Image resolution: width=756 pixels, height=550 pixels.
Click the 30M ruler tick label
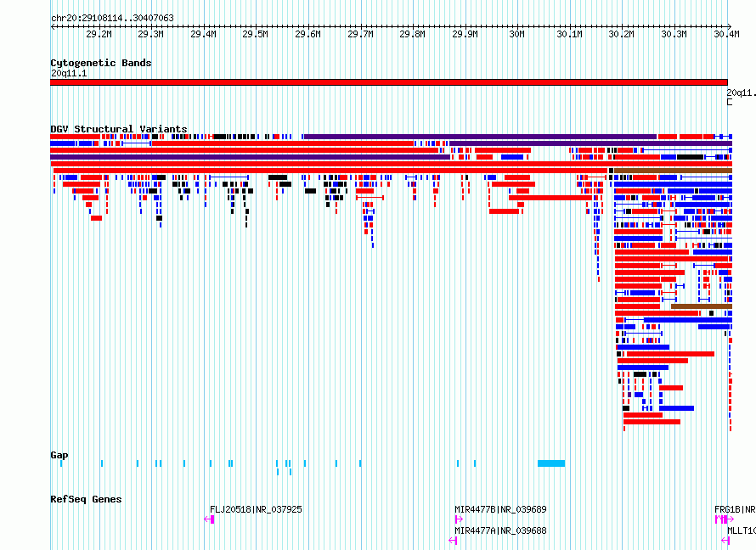click(x=516, y=34)
